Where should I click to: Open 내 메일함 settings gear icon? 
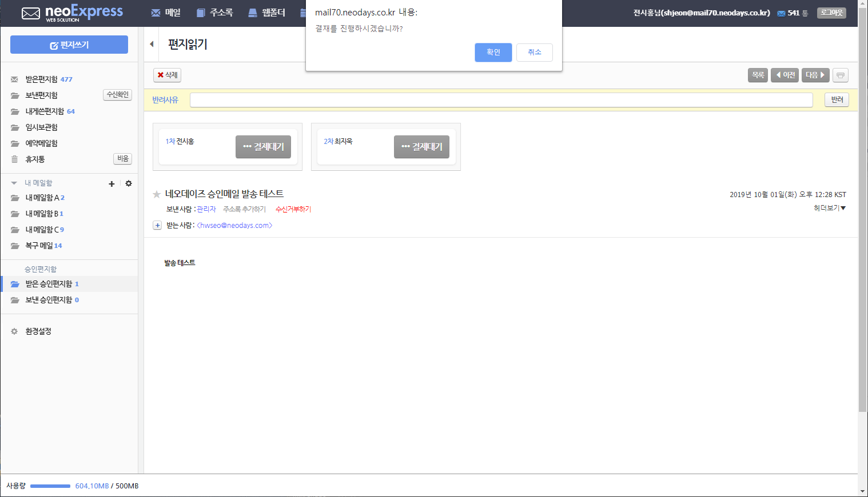click(x=129, y=183)
